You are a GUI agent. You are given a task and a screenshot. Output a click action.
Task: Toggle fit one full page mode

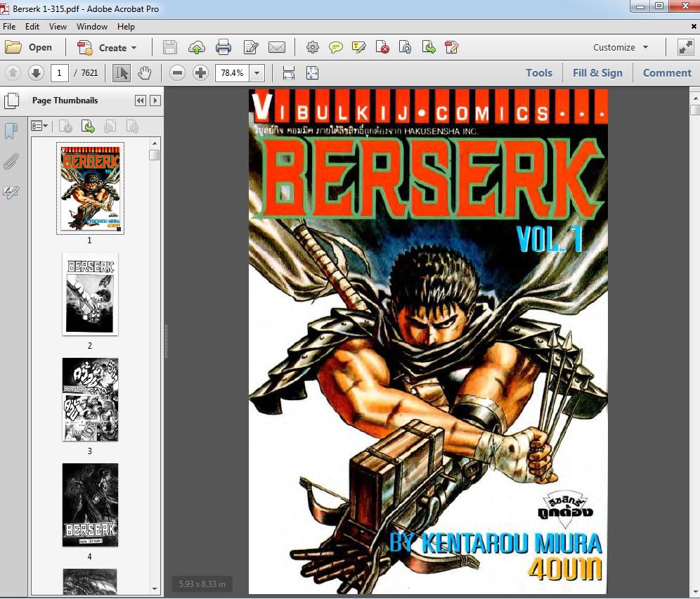click(312, 73)
